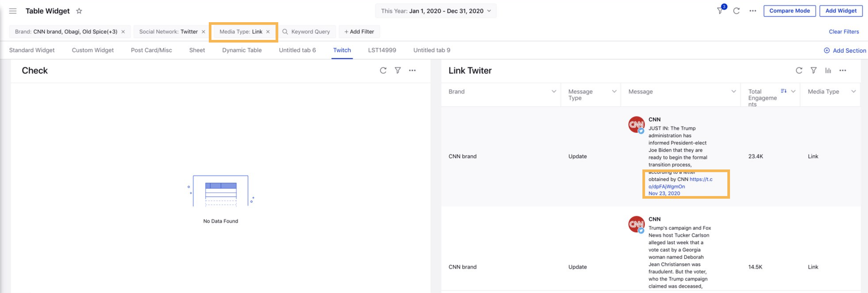This screenshot has height=293, width=868.
Task: Switch Link Twiter widget chart view
Action: coord(828,70)
